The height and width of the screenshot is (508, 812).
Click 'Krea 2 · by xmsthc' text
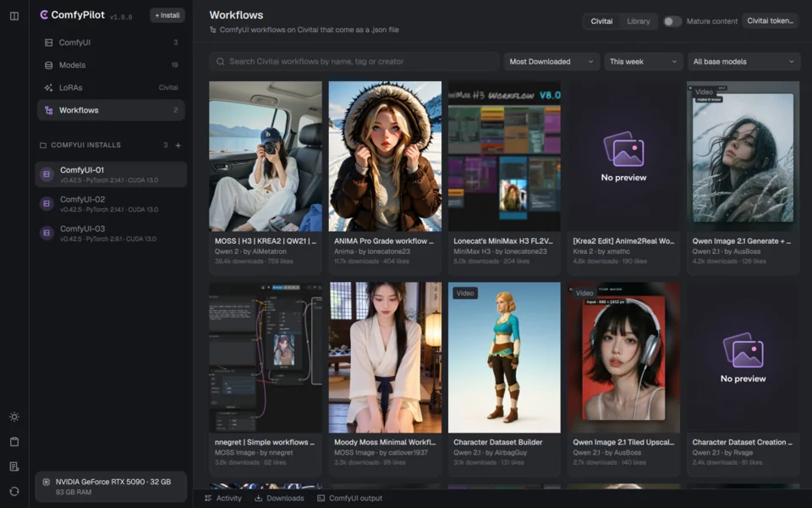pyautogui.click(x=601, y=251)
